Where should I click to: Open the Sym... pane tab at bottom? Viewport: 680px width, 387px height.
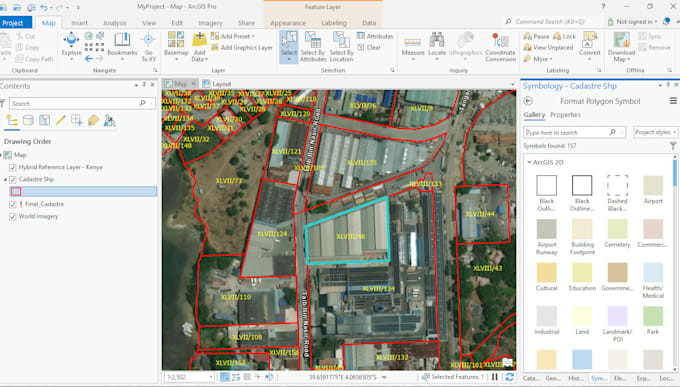tap(599, 378)
